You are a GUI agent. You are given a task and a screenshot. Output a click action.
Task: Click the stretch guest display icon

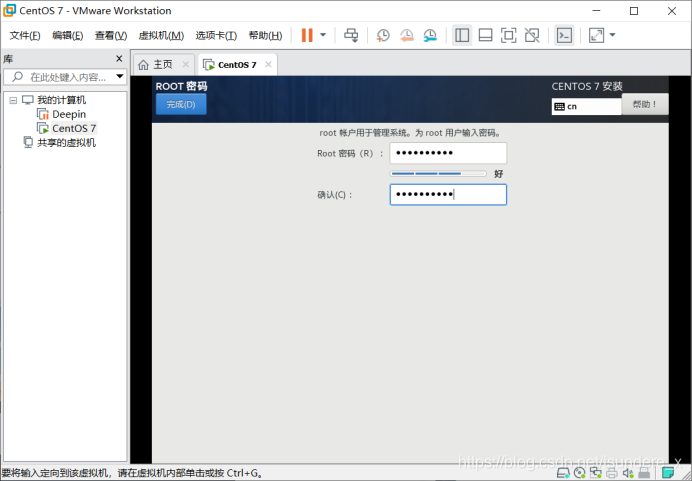point(596,35)
